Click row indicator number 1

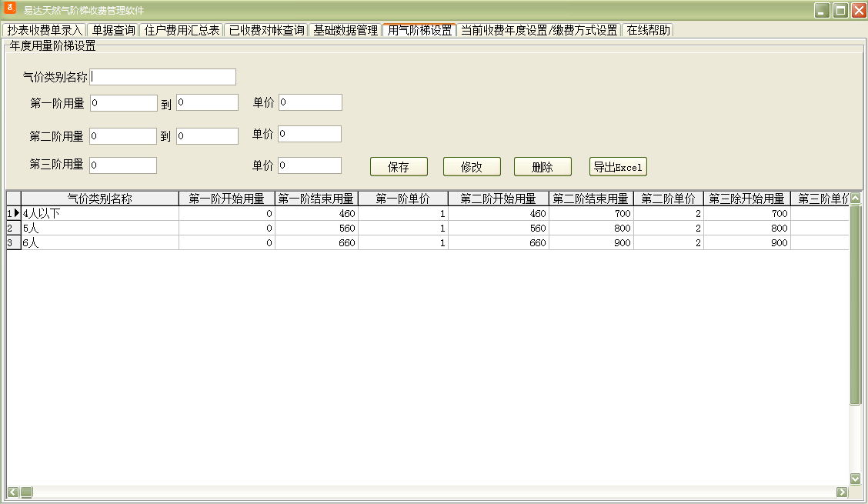click(x=13, y=213)
